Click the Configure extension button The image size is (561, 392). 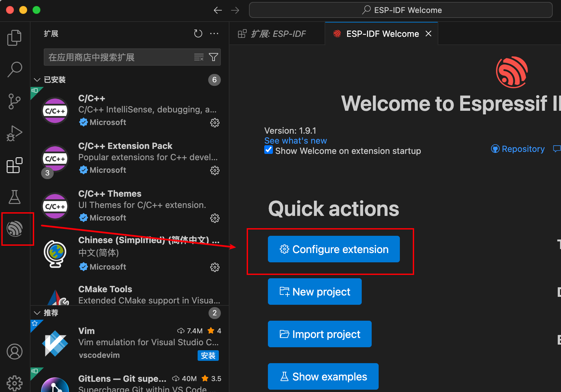(334, 249)
